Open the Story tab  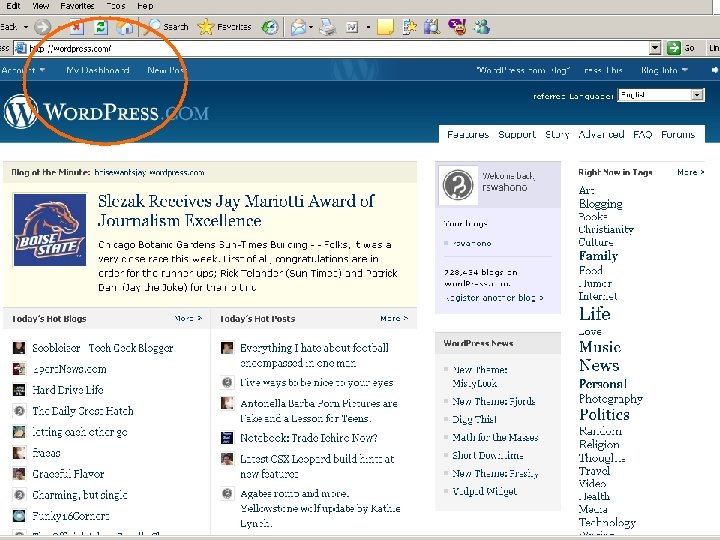[x=557, y=135]
